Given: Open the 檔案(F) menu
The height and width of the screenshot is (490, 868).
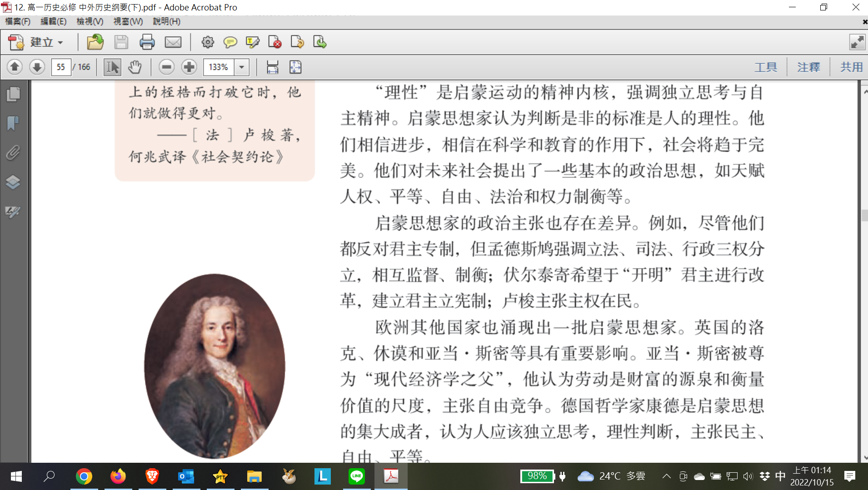Looking at the screenshot, I should (18, 21).
